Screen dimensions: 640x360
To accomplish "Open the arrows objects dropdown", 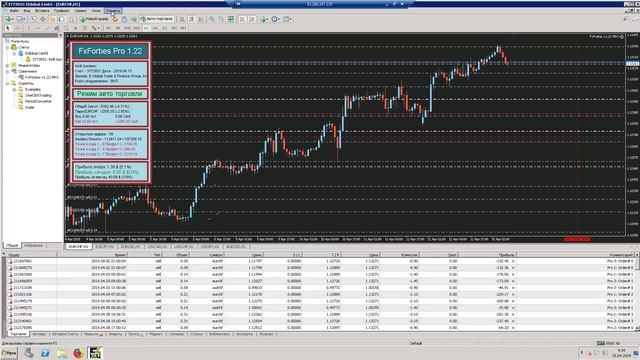I will pos(95,28).
